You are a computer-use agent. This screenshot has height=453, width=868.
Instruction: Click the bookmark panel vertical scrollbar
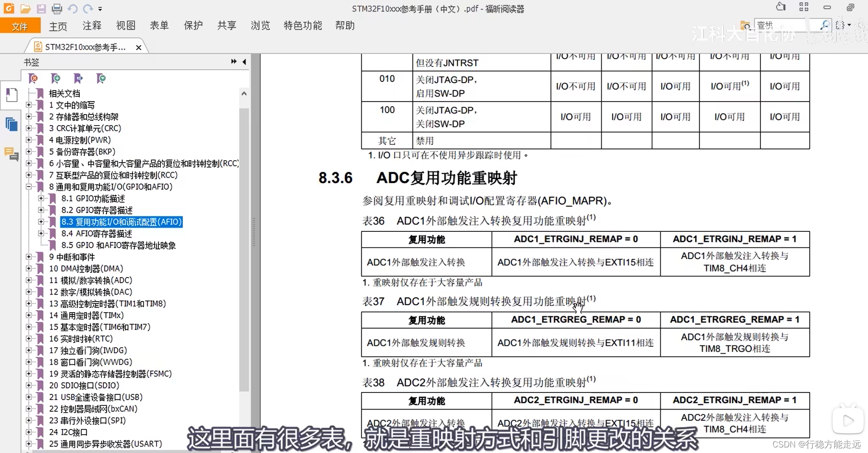(x=244, y=249)
